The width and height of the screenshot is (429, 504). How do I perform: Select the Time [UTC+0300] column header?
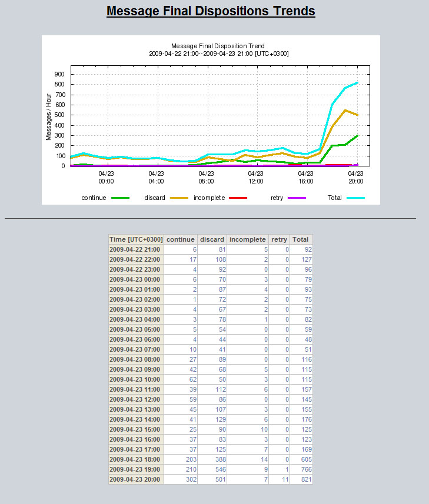(x=136, y=239)
